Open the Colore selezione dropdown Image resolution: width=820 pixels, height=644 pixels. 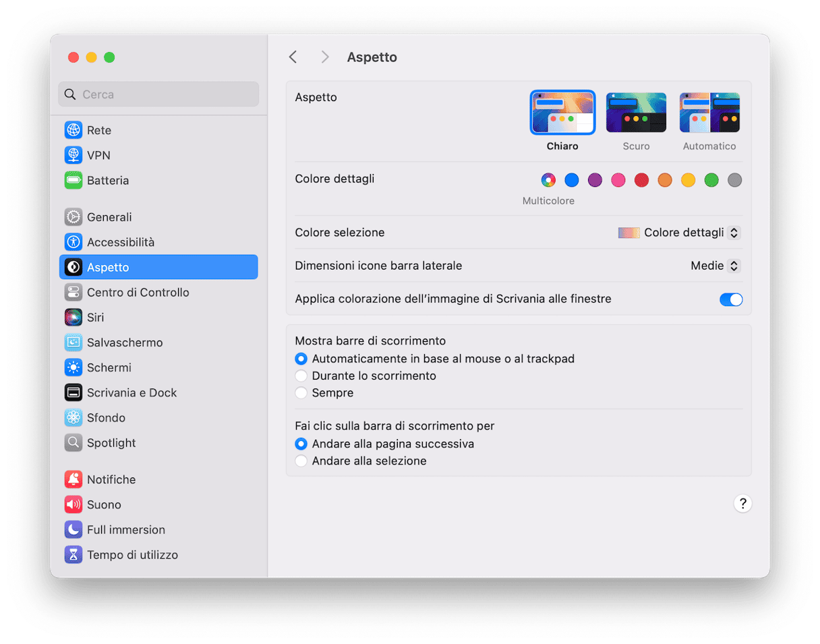679,233
